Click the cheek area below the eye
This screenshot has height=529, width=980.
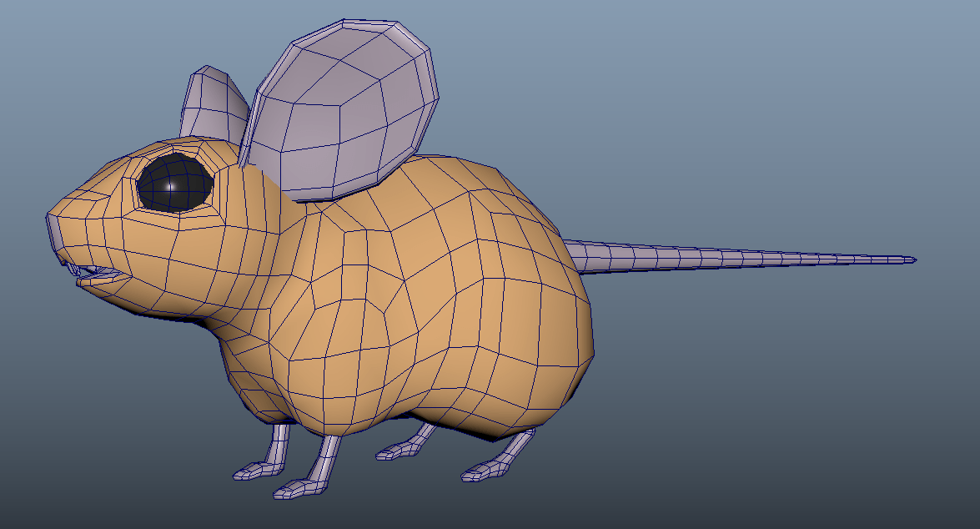(192, 250)
